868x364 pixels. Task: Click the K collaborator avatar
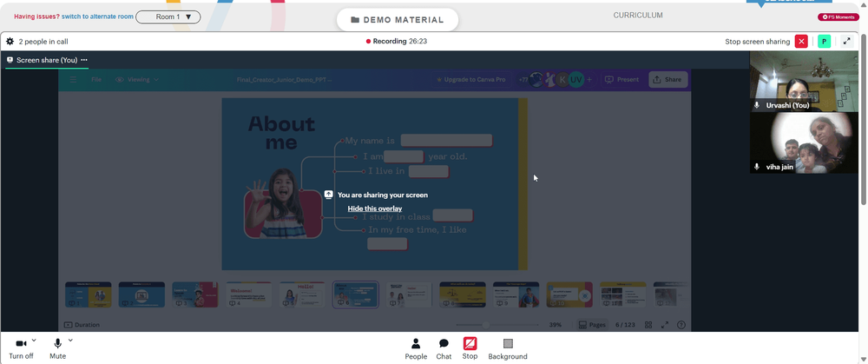pyautogui.click(x=562, y=80)
